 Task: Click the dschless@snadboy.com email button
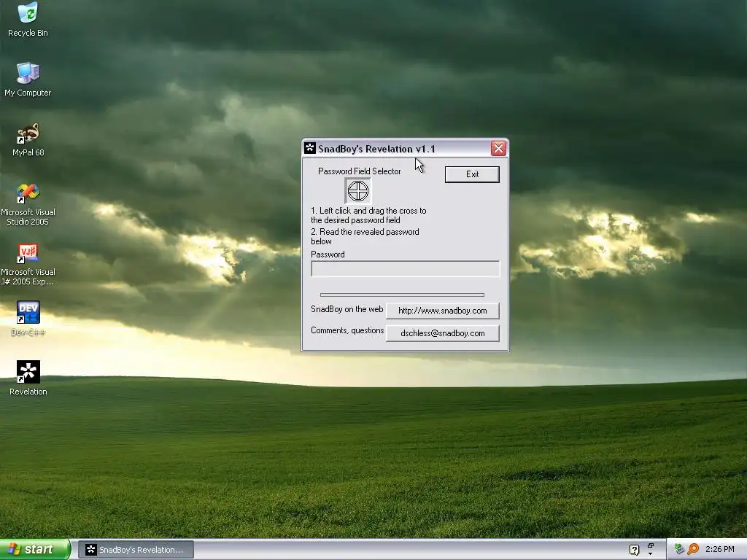[443, 333]
